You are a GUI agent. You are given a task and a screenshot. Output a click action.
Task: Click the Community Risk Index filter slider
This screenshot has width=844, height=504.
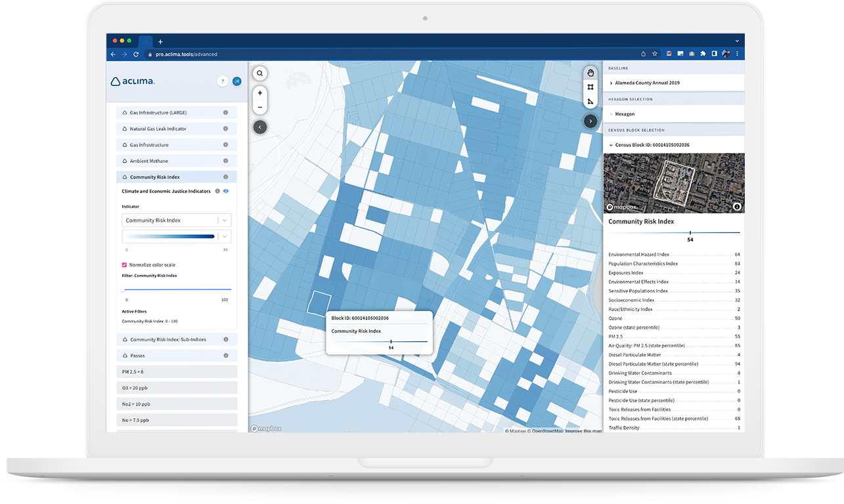point(177,289)
